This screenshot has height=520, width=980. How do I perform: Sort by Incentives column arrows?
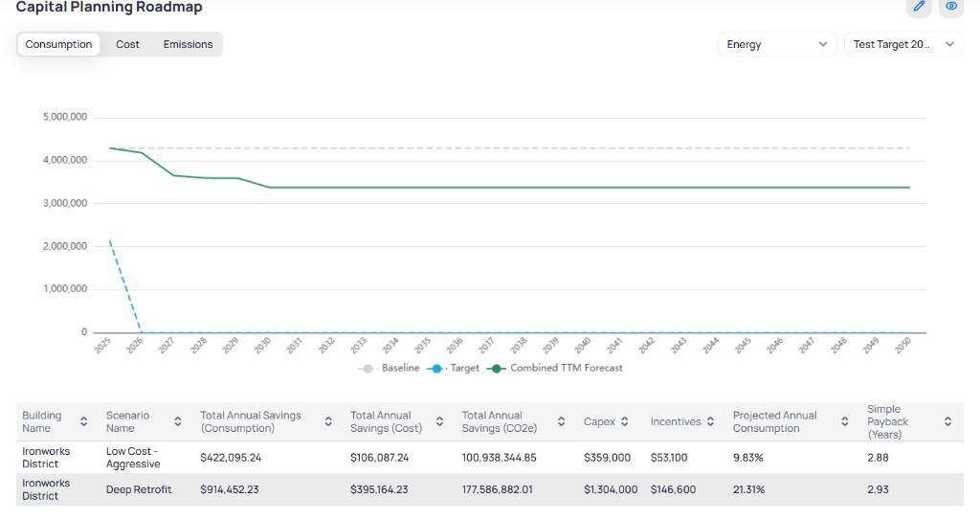710,421
